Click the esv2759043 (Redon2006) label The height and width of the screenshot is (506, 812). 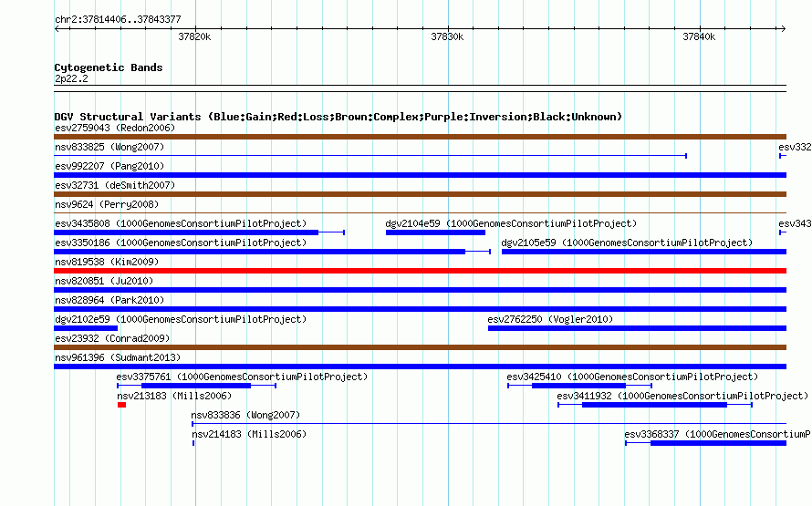[x=115, y=128]
